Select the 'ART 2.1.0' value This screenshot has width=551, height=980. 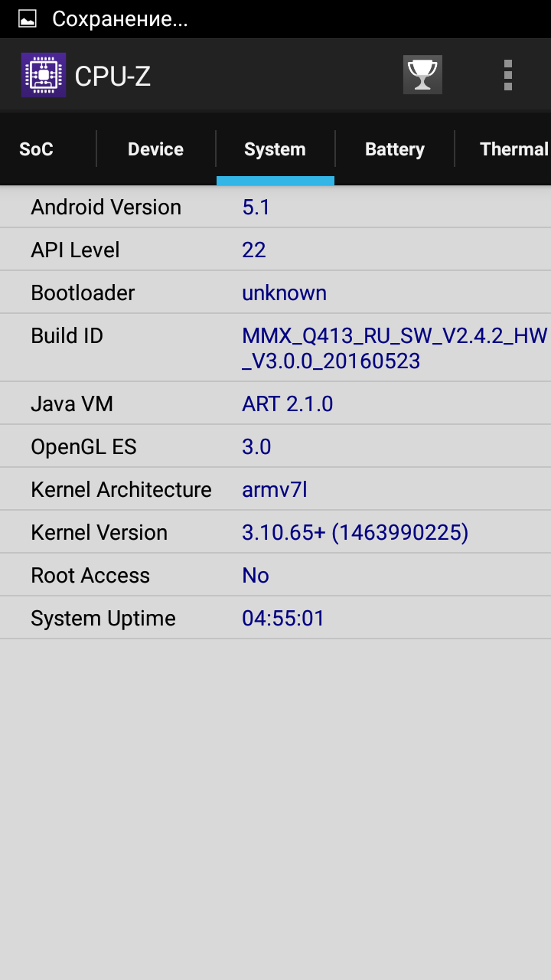pyautogui.click(x=287, y=403)
